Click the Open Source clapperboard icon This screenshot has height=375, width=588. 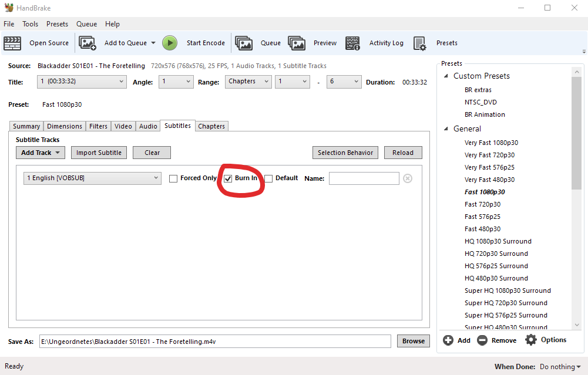pyautogui.click(x=12, y=43)
